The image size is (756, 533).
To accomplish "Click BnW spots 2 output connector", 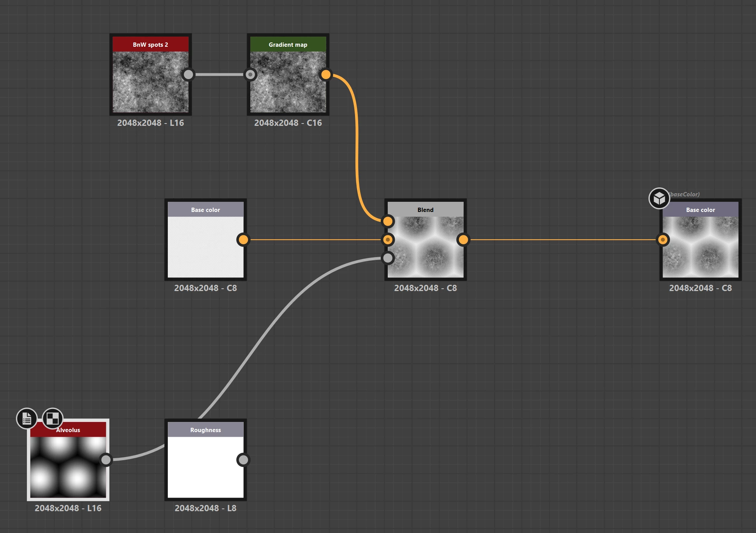I will (188, 74).
